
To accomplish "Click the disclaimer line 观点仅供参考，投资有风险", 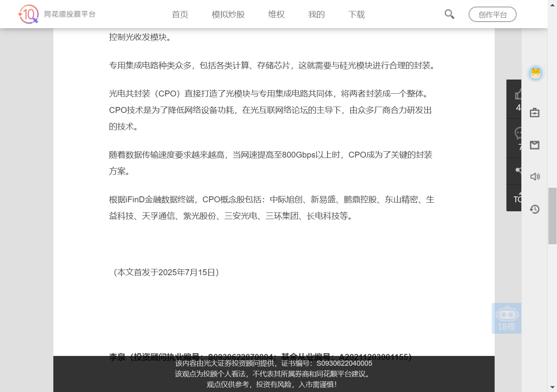I will 272,385.
